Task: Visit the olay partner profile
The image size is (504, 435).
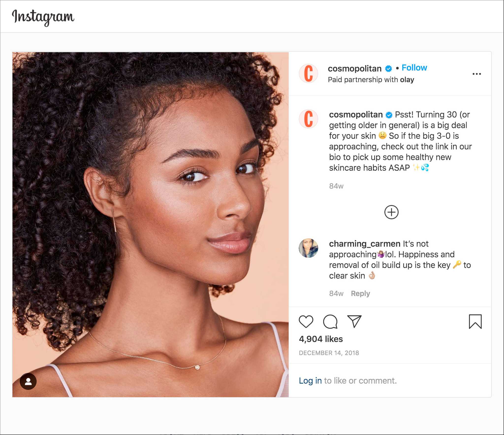Action: click(x=407, y=80)
